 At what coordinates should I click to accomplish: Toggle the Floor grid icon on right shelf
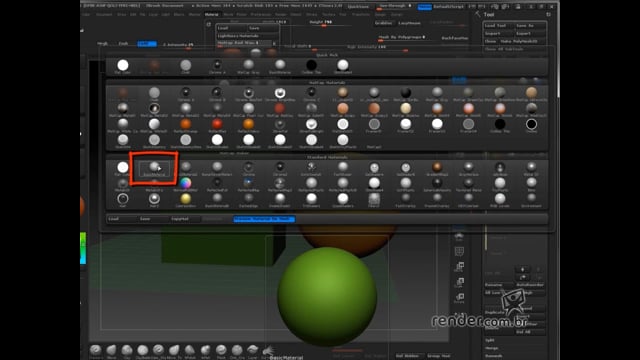459,252
